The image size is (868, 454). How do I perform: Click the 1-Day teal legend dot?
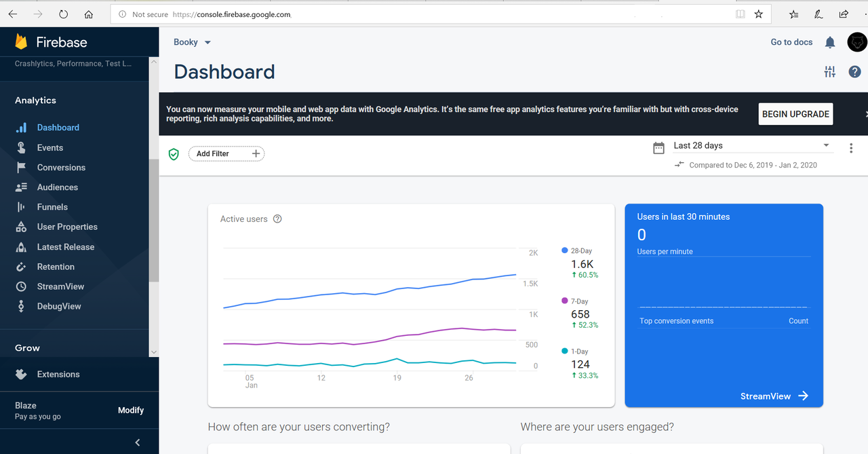pos(565,351)
